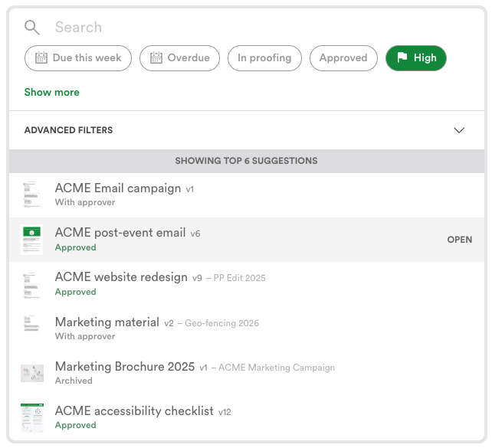This screenshot has width=492, height=448.
Task: Expand Advanced Filters with the chevron
Action: [459, 130]
